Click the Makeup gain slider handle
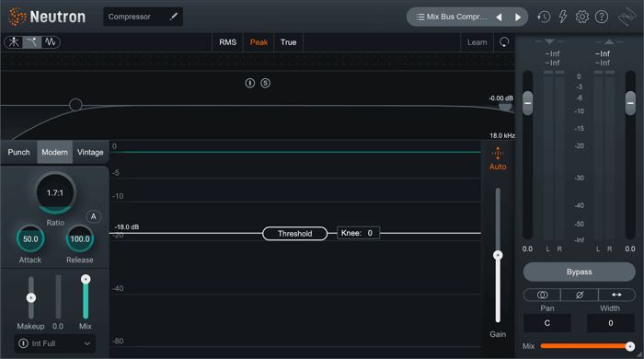Viewport: 644px width, 359px height. 30,297
